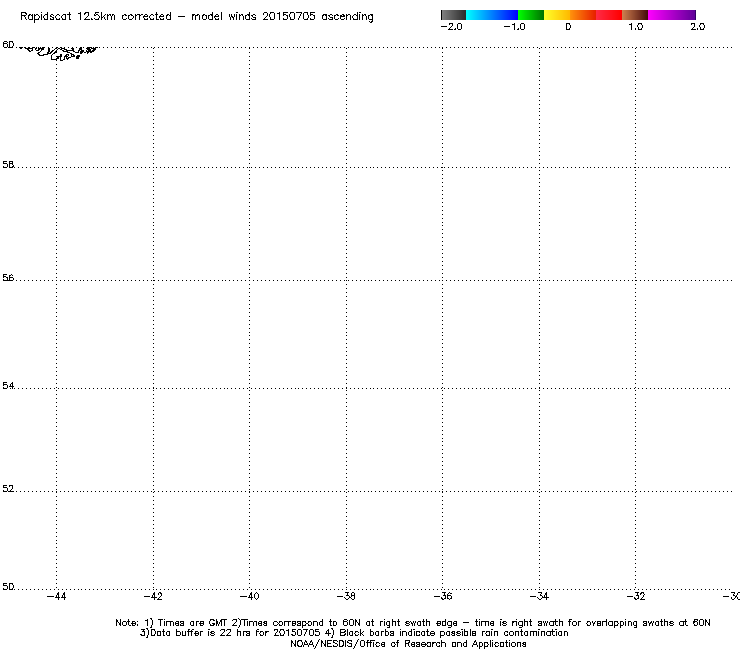Click the longitude label -36
Viewport: 740px width, 650px height.
443,597
